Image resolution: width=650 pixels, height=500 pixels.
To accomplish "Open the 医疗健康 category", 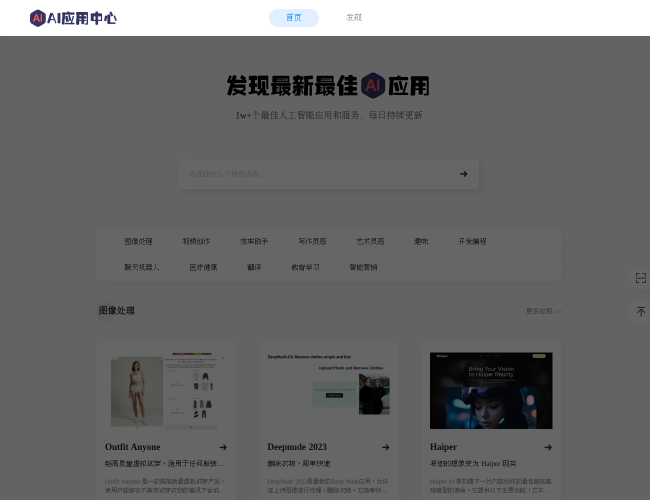I will tap(204, 267).
